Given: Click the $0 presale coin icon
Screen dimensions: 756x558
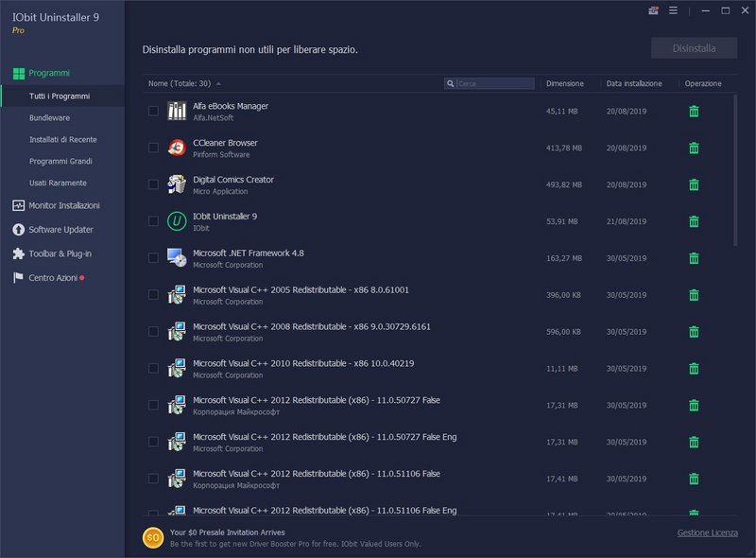Looking at the screenshot, I should pos(153,538).
